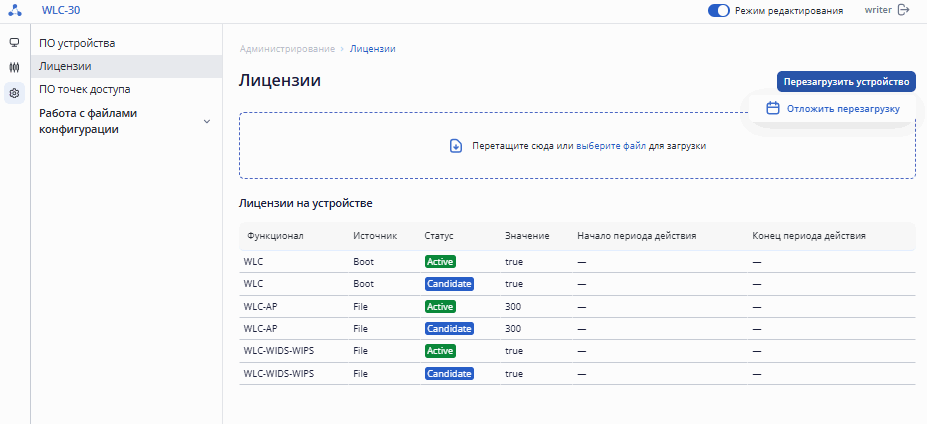Click the logout icon next to writer
Image resolution: width=927 pixels, height=424 pixels.
(904, 10)
